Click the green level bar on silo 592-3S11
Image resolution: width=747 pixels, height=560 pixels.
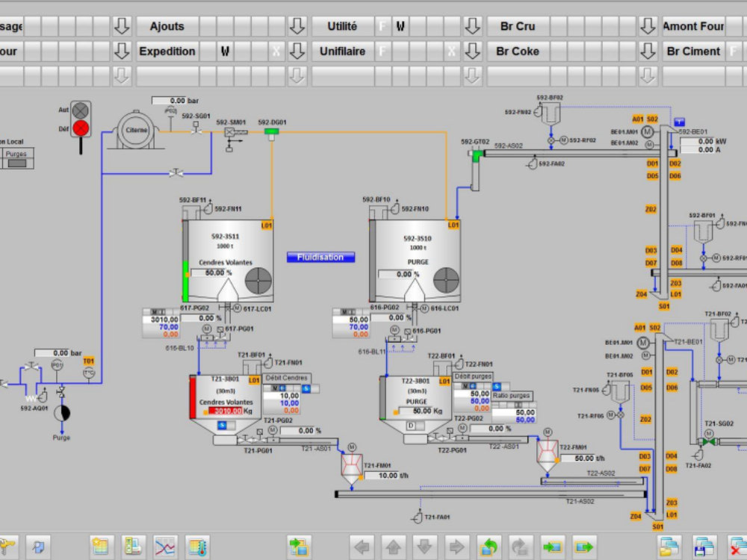(185, 281)
